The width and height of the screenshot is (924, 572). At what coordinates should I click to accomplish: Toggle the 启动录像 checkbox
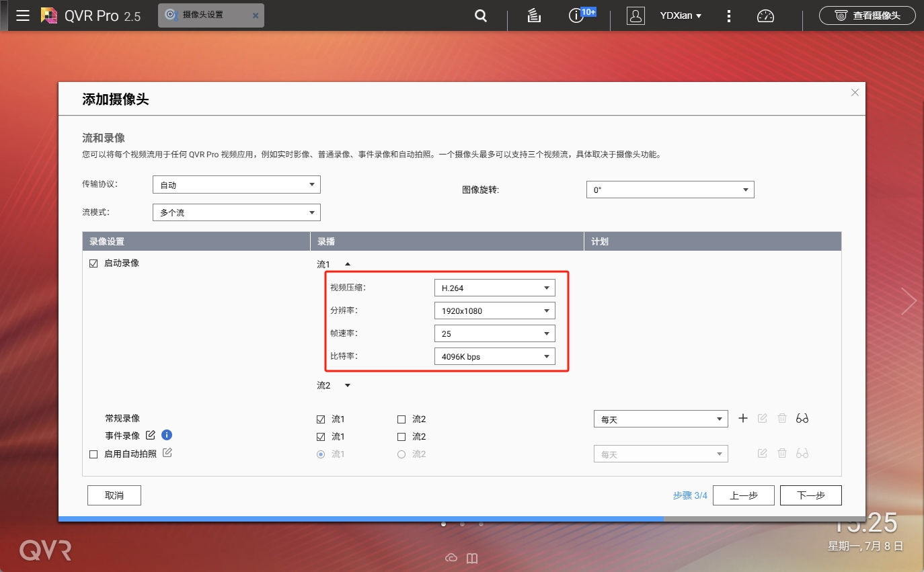[x=93, y=263]
